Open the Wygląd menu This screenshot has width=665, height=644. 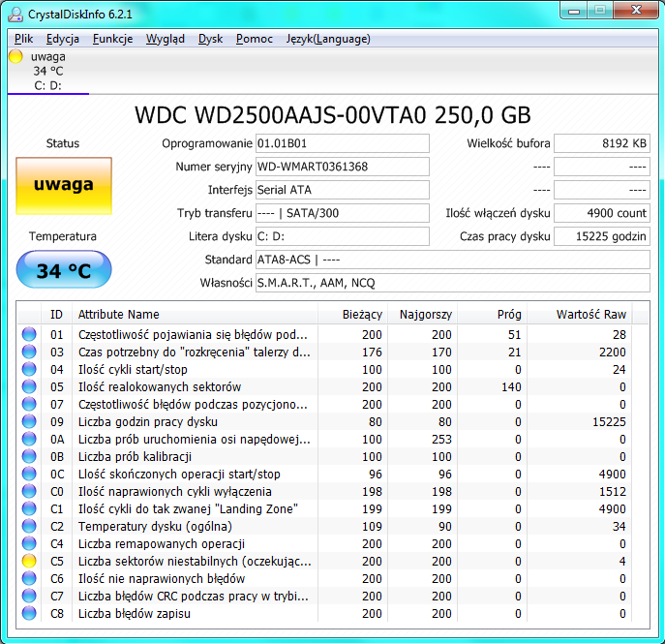166,39
